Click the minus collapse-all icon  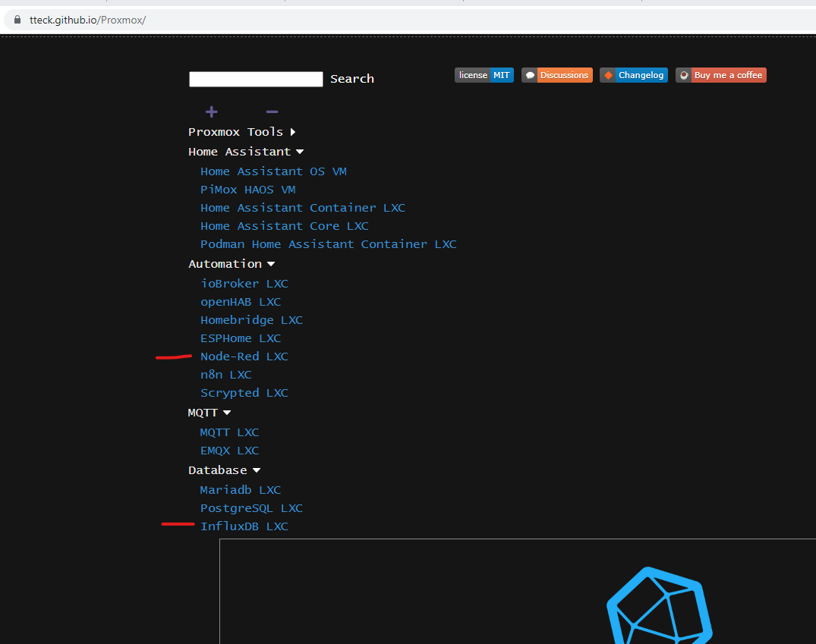tap(273, 112)
